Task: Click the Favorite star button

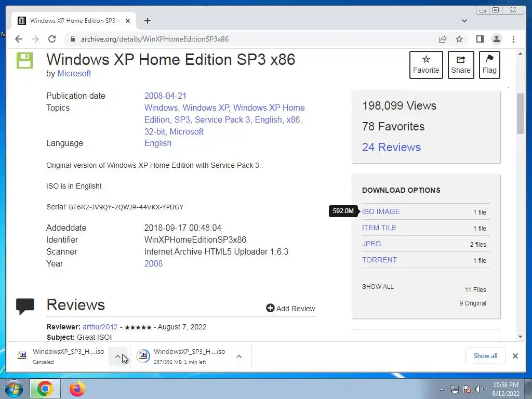Action: tap(426, 65)
